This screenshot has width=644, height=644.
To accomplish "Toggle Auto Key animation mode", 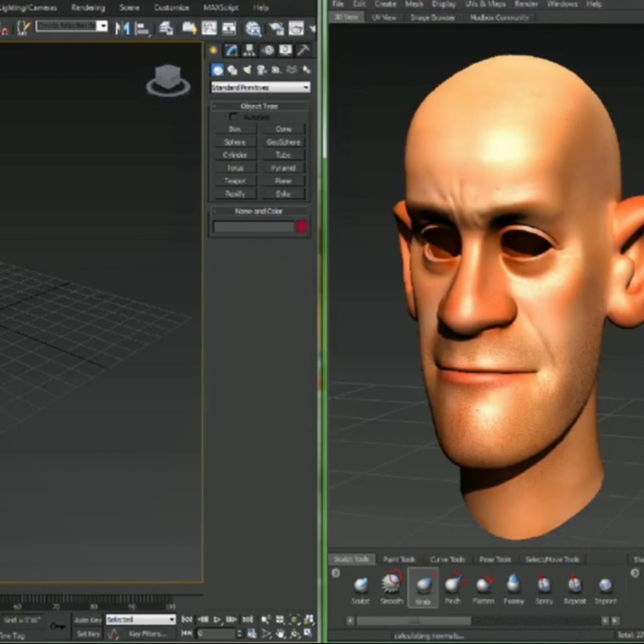I will tap(88, 620).
